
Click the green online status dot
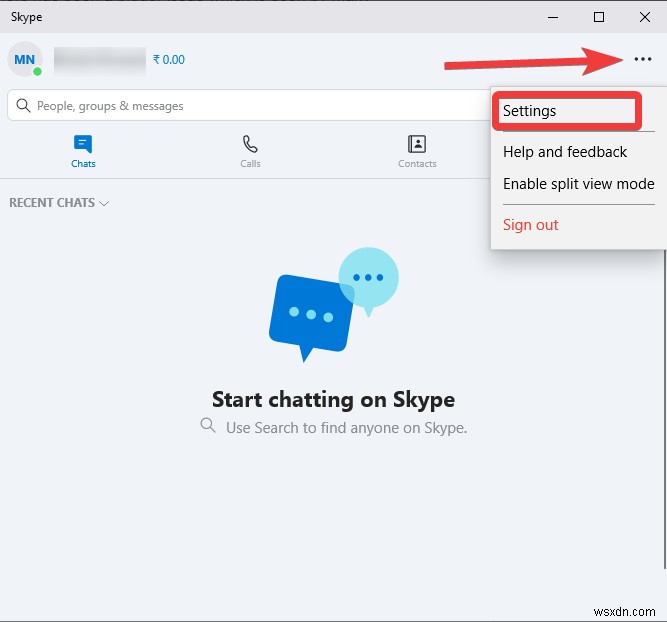pos(37,71)
